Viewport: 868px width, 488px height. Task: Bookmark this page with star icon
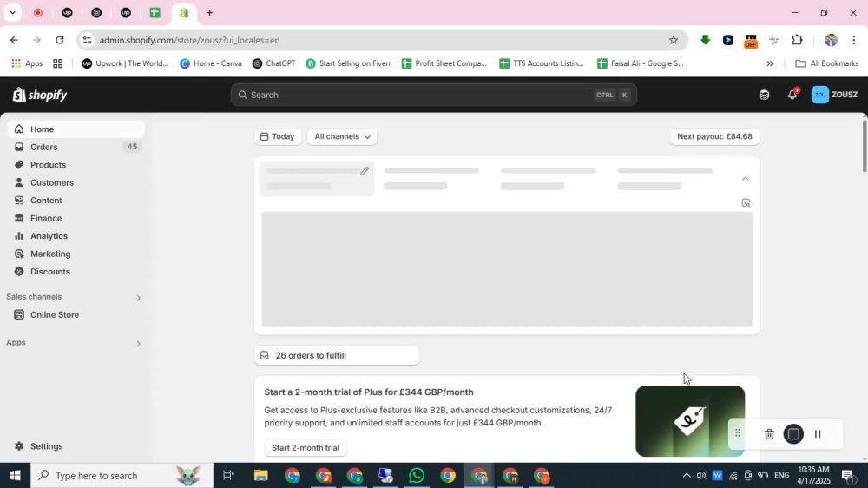tap(674, 40)
